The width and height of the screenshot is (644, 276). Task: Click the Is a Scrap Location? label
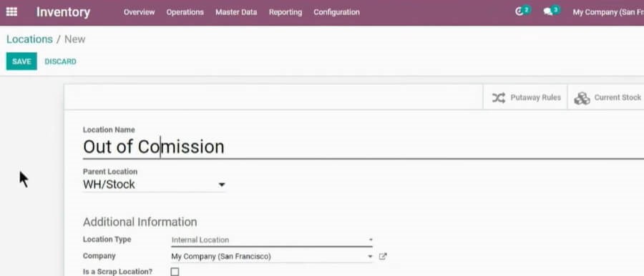[x=118, y=272]
